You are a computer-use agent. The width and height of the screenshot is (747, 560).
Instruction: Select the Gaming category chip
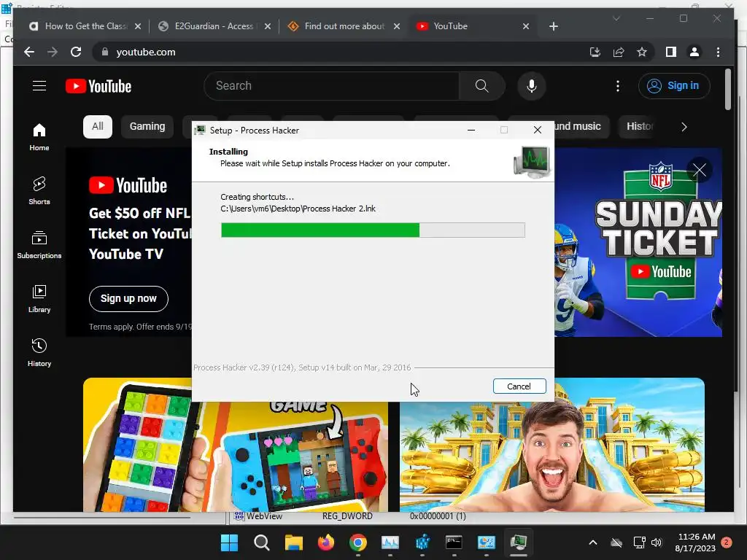(147, 126)
